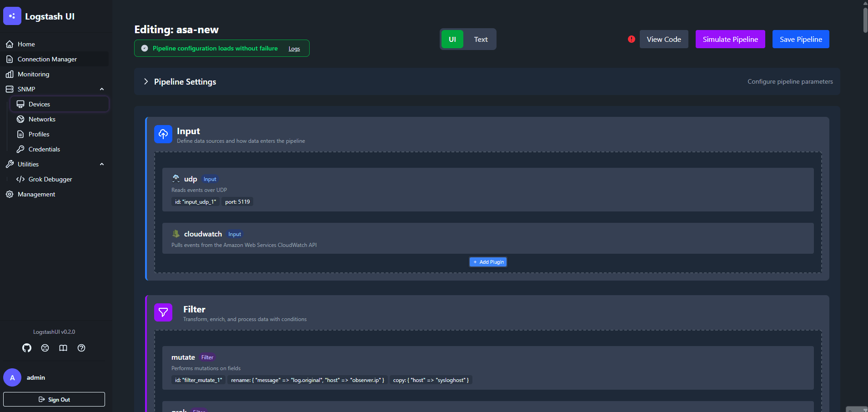Sign out of admin account

pos(54,399)
